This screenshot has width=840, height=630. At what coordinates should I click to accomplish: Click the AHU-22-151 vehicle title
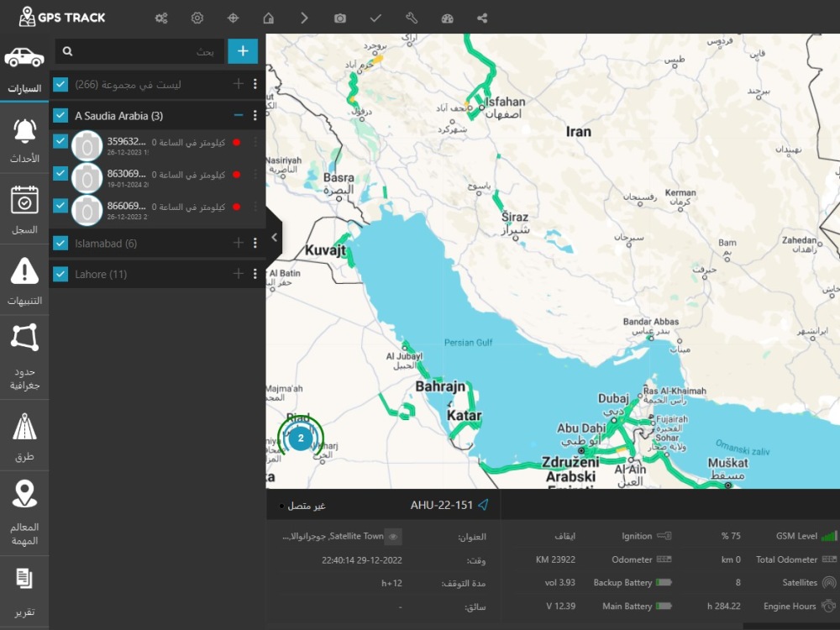(x=442, y=505)
